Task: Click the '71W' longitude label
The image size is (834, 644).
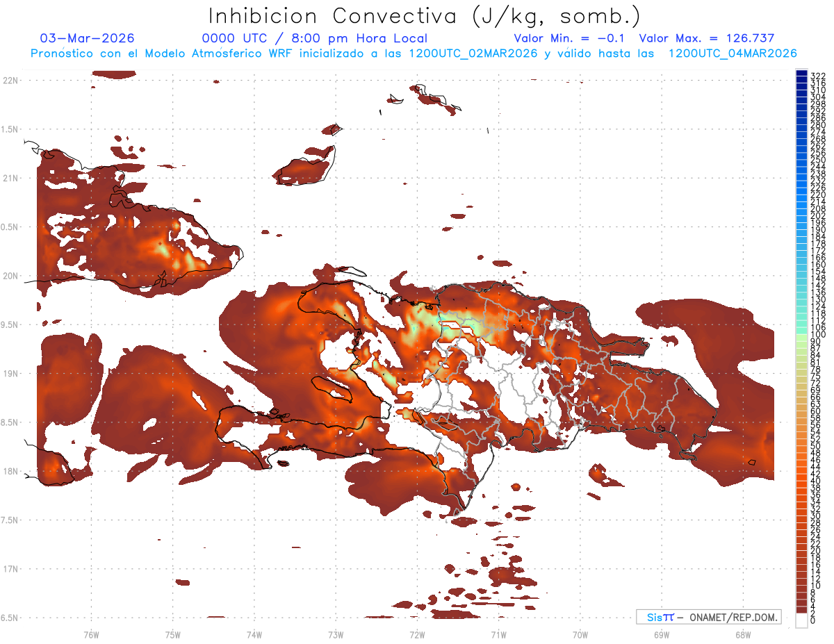Action: pyautogui.click(x=498, y=634)
